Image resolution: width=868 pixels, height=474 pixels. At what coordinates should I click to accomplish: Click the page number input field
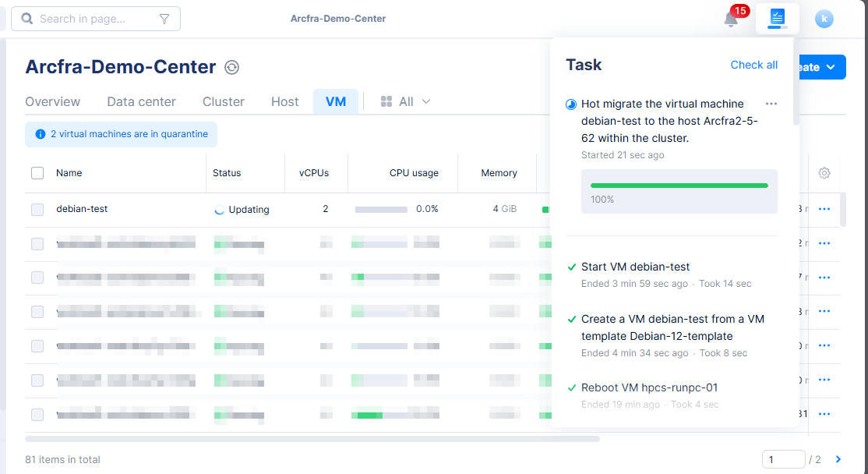pyautogui.click(x=783, y=459)
